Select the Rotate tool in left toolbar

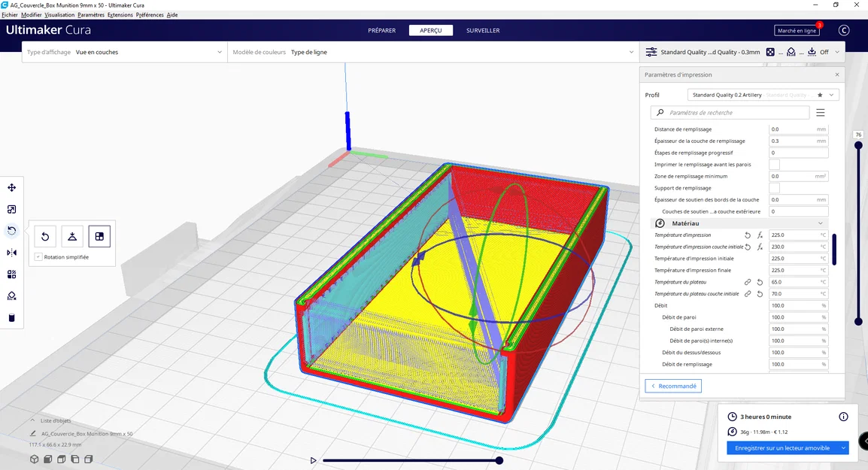pos(11,231)
